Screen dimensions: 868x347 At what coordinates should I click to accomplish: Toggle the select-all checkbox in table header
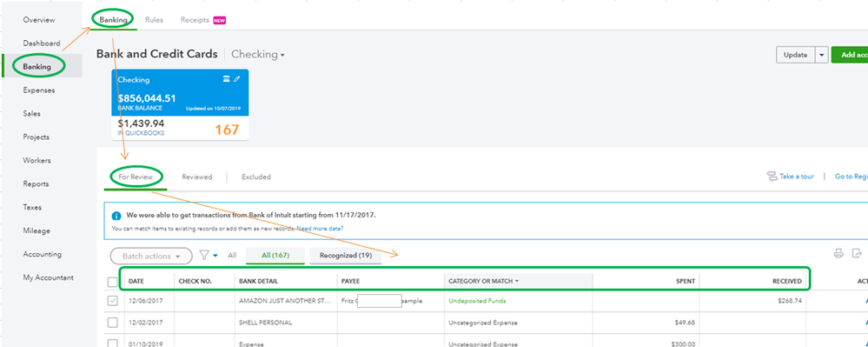pyautogui.click(x=112, y=282)
